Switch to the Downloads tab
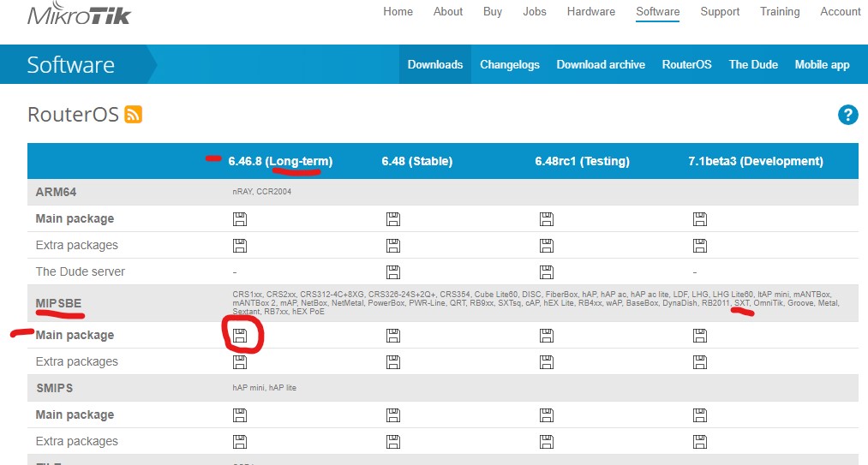 click(x=435, y=64)
